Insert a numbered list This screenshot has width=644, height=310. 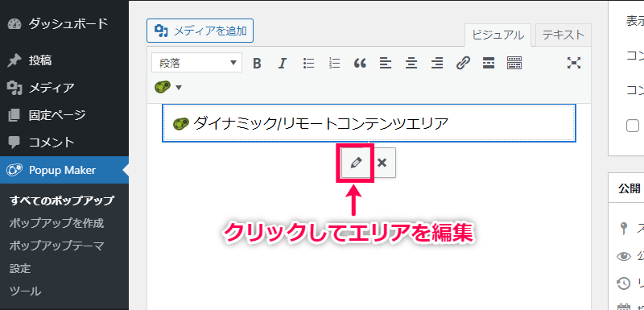335,64
